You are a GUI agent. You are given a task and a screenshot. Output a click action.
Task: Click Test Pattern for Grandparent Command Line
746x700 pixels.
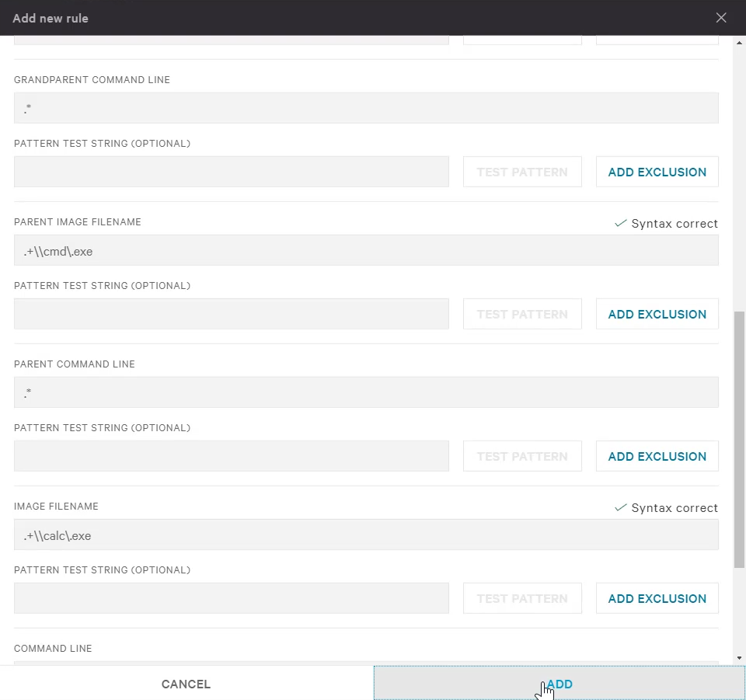[522, 172]
